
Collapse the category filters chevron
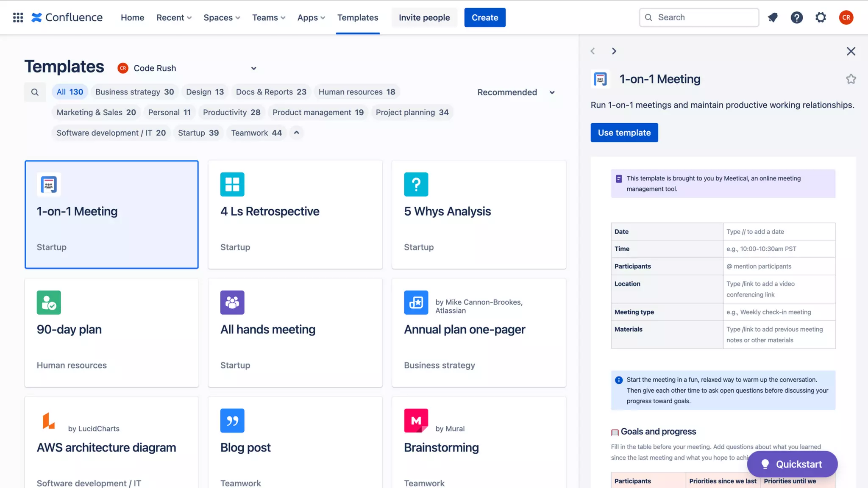point(297,133)
